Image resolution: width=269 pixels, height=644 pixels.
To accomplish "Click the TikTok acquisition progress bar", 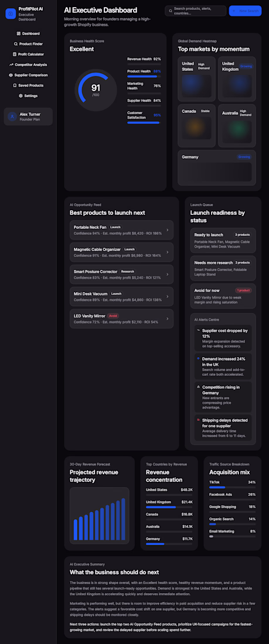I will [x=233, y=488].
